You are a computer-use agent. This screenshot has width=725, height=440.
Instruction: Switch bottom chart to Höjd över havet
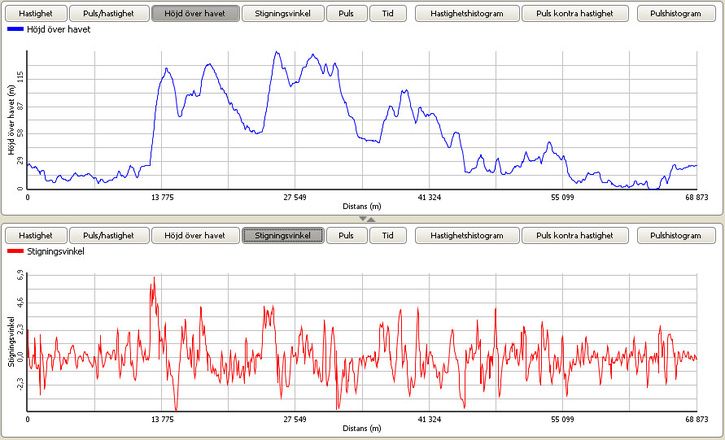pos(196,235)
